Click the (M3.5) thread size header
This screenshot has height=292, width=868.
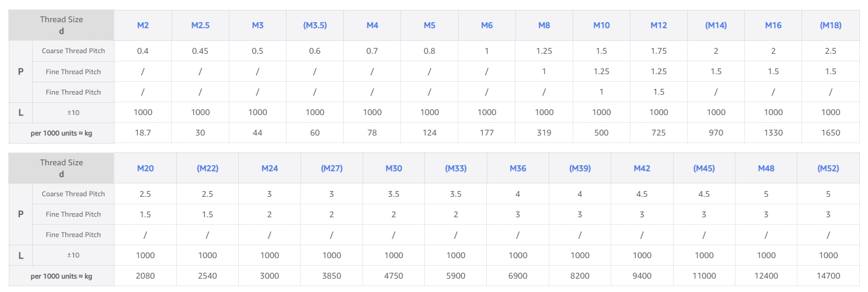pyautogui.click(x=315, y=25)
